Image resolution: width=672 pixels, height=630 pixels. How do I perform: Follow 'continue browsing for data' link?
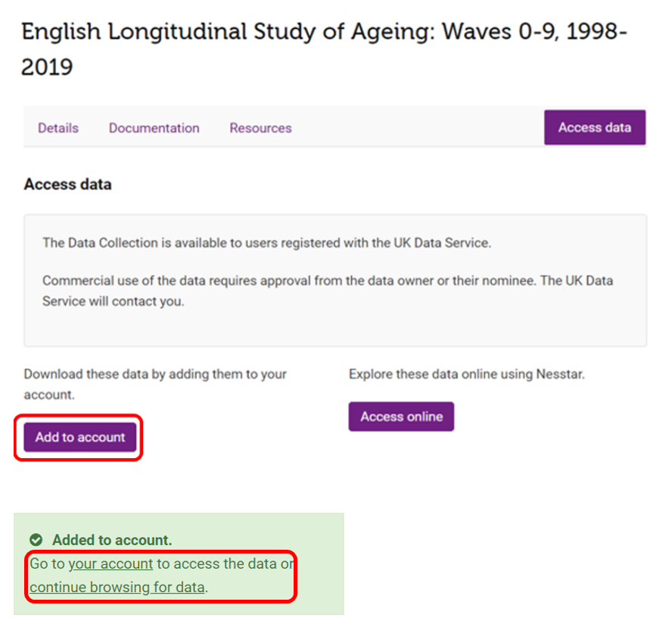click(x=117, y=587)
